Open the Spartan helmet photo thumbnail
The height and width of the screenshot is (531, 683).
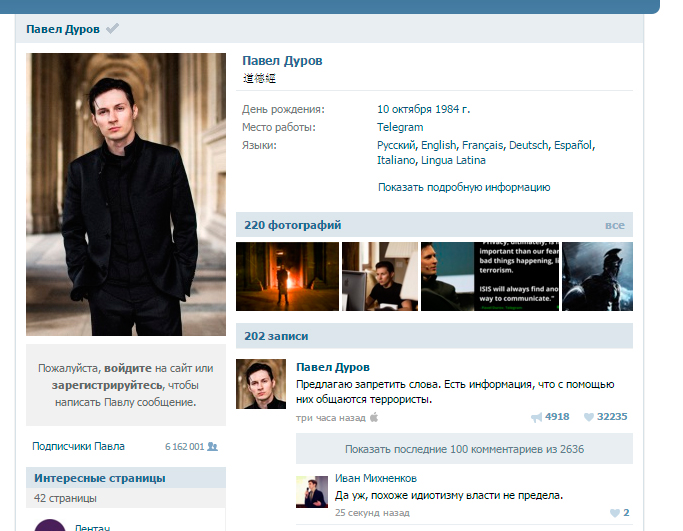[597, 276]
